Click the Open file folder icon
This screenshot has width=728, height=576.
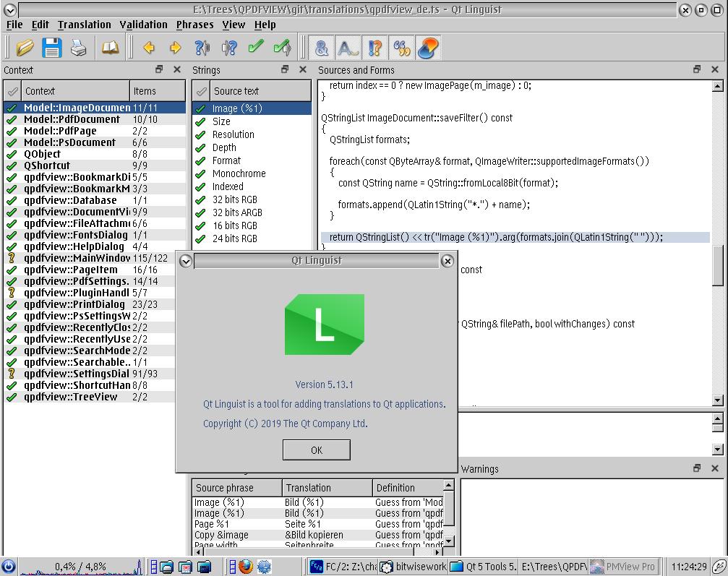pyautogui.click(x=25, y=48)
